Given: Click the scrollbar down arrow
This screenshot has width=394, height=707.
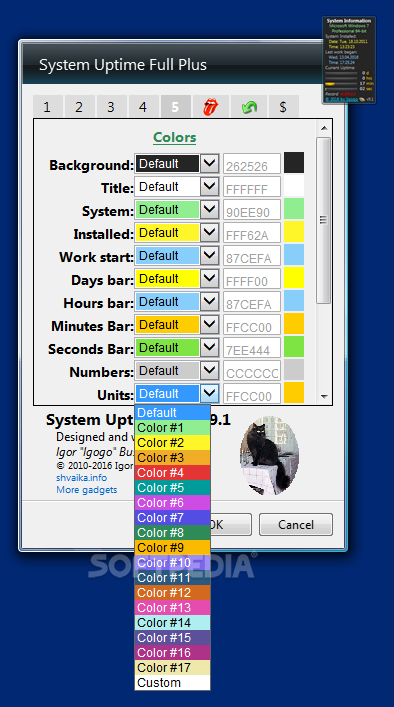Looking at the screenshot, I should (x=324, y=397).
